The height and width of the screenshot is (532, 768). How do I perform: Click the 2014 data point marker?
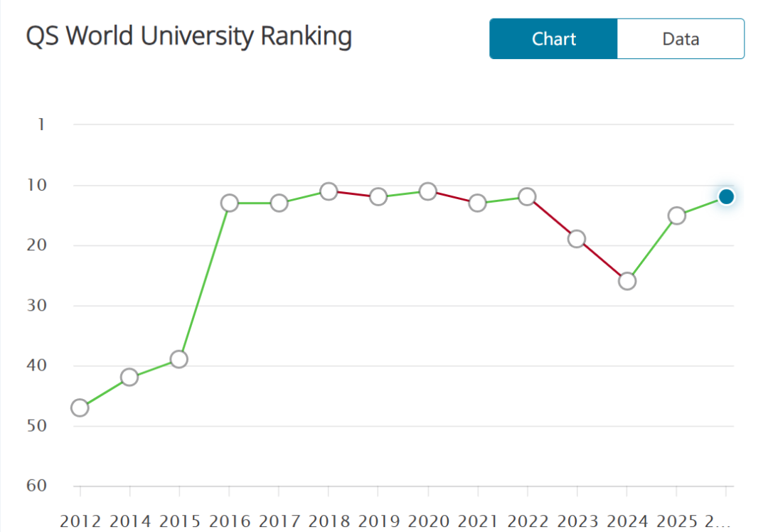pos(129,377)
